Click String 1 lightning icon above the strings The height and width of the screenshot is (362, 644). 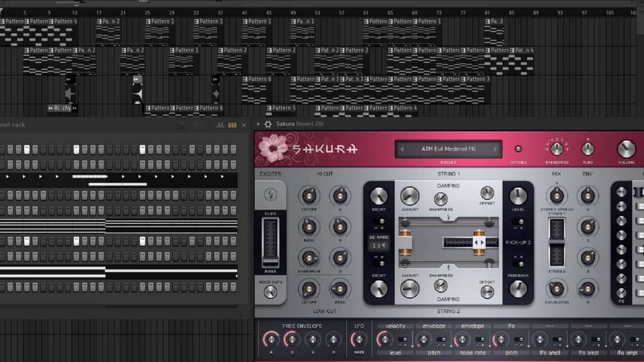pyautogui.click(x=449, y=217)
